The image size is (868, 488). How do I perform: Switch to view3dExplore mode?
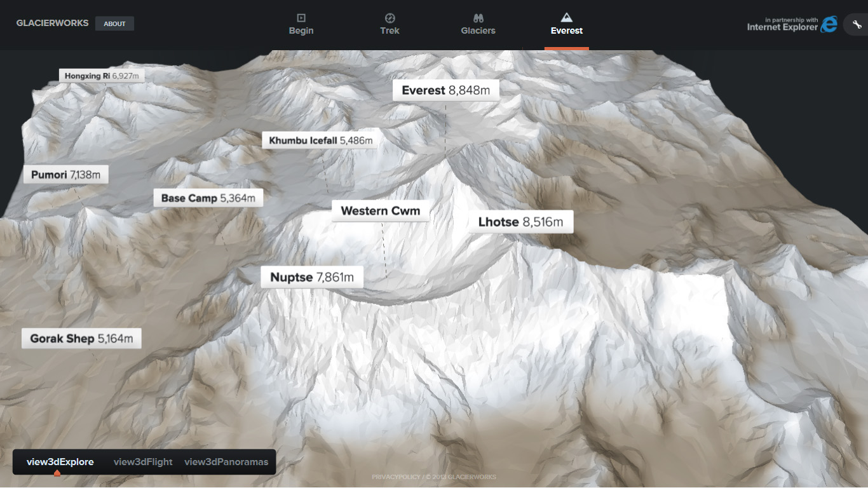coord(60,462)
